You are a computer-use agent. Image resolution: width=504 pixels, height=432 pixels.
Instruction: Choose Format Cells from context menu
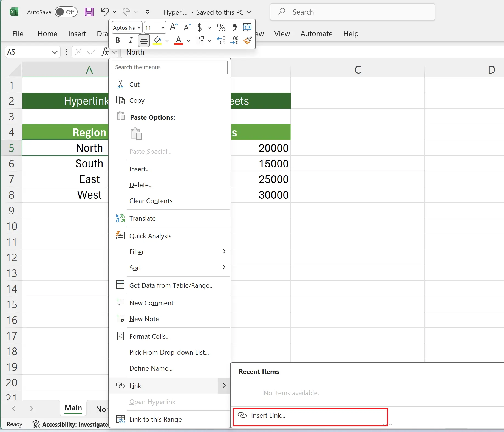click(x=149, y=336)
